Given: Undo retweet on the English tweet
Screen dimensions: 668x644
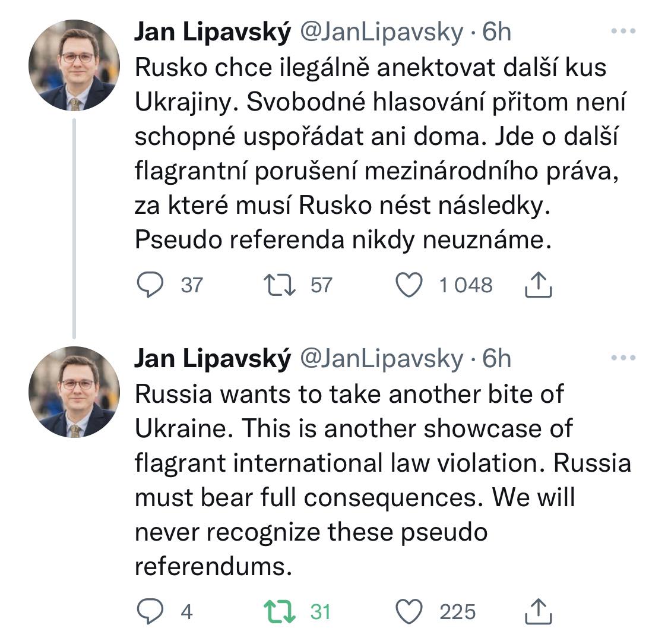Looking at the screenshot, I should pyautogui.click(x=280, y=611).
